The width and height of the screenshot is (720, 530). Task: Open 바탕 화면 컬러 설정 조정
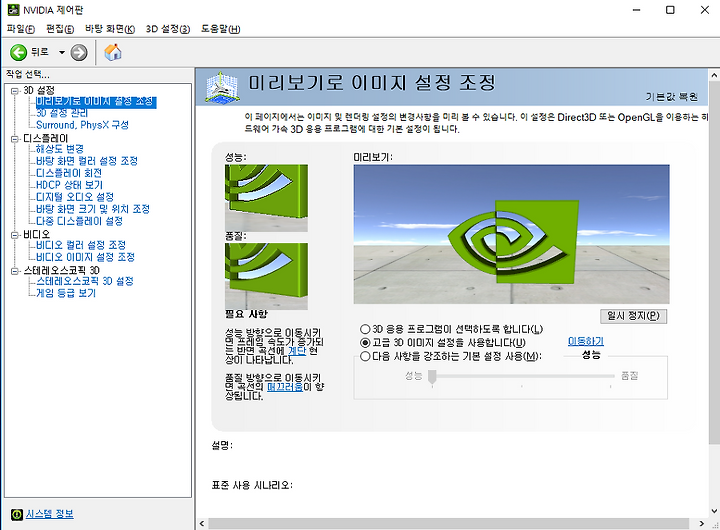pos(87,161)
